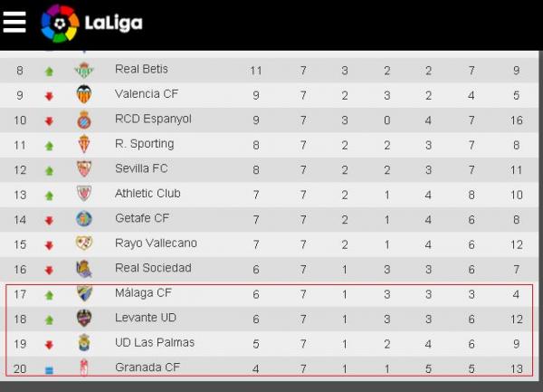The height and width of the screenshot is (392, 543).
Task: Select the Sevilla FC team name
Action: (x=141, y=168)
